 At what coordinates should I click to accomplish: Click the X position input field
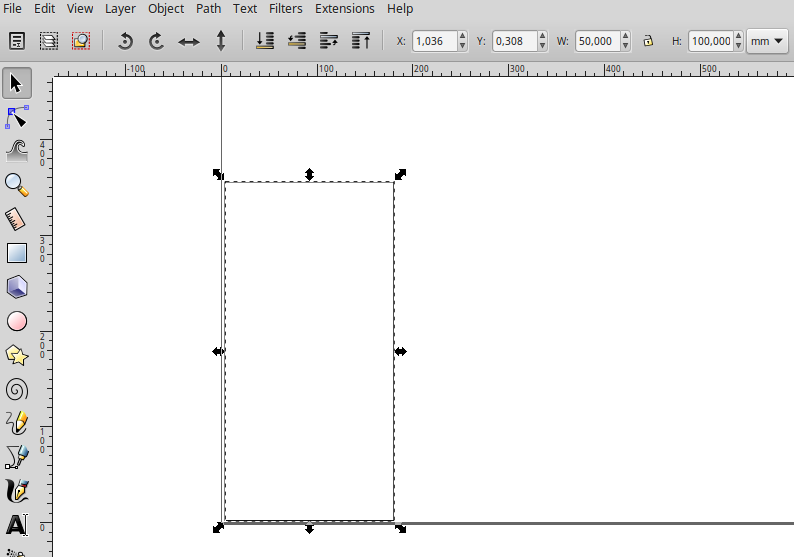point(433,41)
